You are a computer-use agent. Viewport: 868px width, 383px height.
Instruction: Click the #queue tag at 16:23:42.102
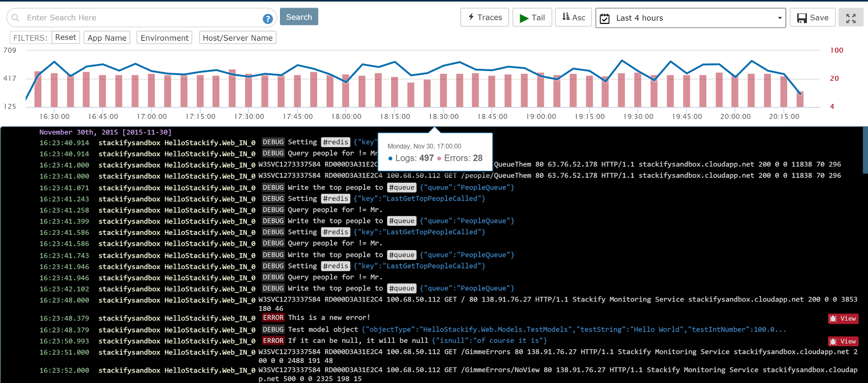tap(402, 289)
